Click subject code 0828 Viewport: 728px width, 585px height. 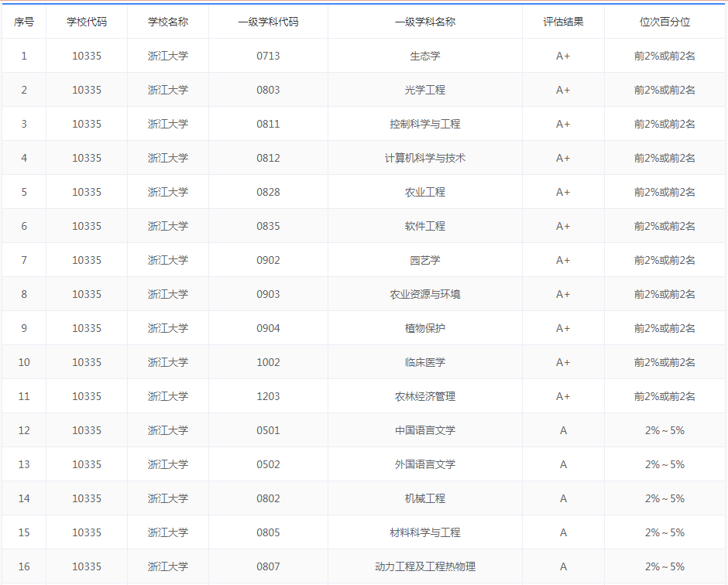tap(269, 192)
